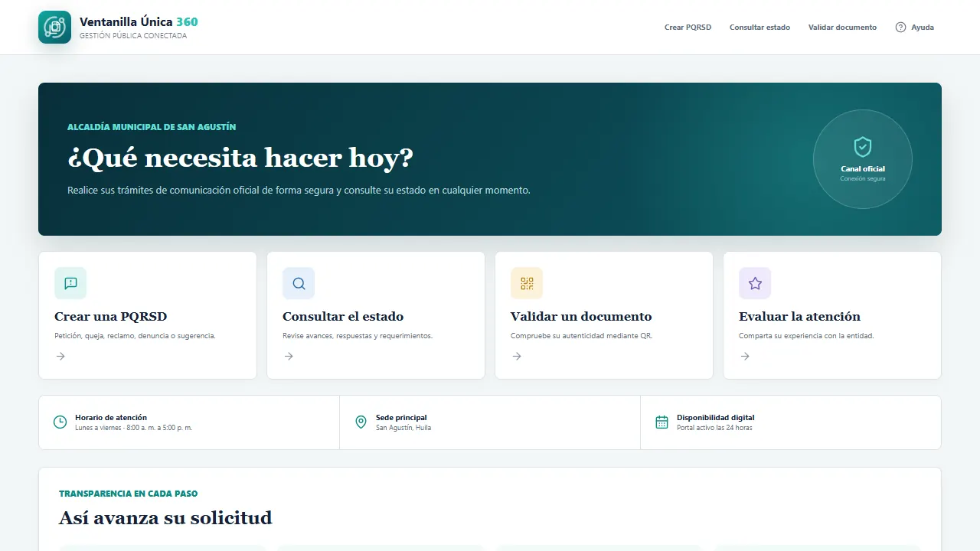Click the chat bubble icon for Crear una PQRSD
980x551 pixels.
coord(70,283)
